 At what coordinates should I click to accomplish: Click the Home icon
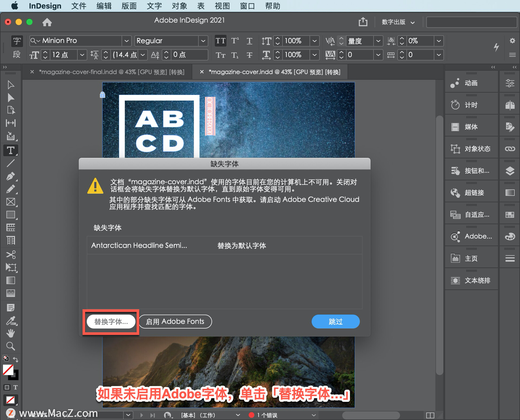tap(47, 22)
